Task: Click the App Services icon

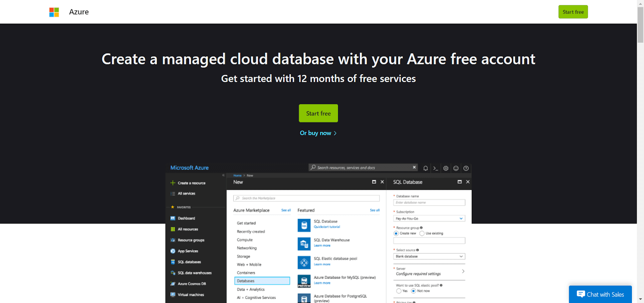Action: click(x=173, y=251)
